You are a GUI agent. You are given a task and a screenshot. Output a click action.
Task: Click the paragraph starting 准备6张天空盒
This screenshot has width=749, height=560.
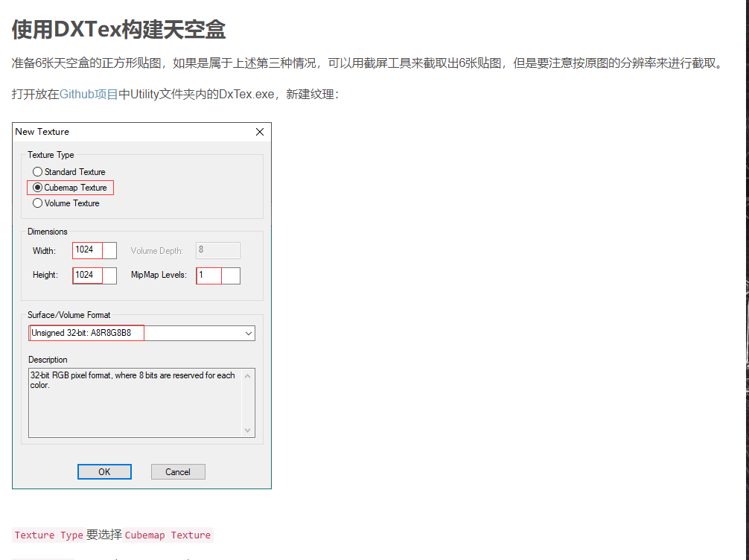click(x=369, y=63)
